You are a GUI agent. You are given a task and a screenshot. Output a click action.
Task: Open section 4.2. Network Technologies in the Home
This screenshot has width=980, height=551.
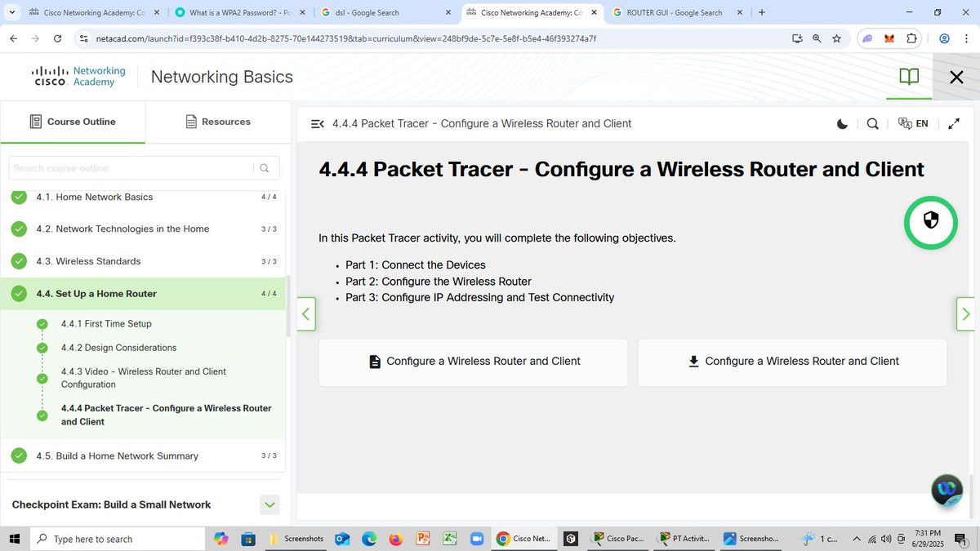click(143, 229)
